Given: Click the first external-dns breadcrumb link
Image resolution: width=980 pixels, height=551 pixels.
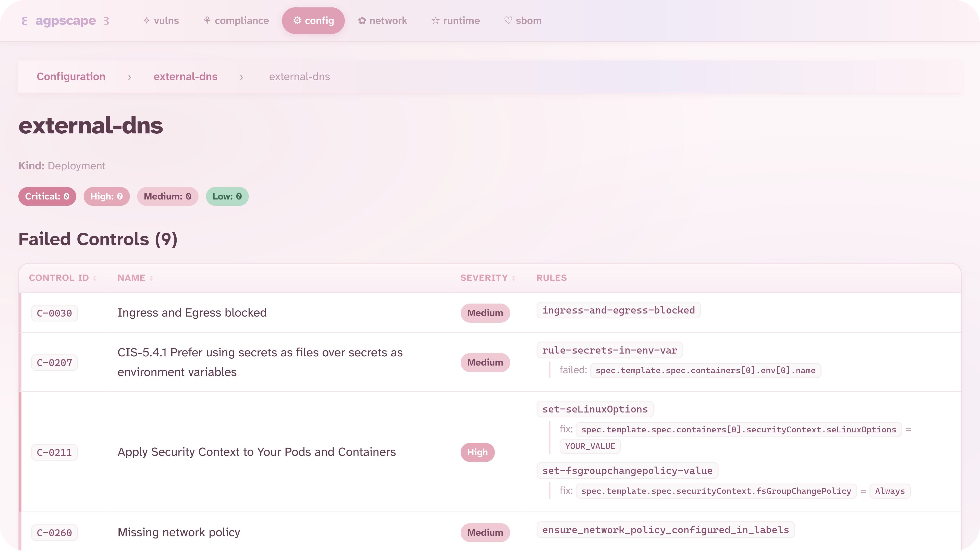Looking at the screenshot, I should 185,77.
